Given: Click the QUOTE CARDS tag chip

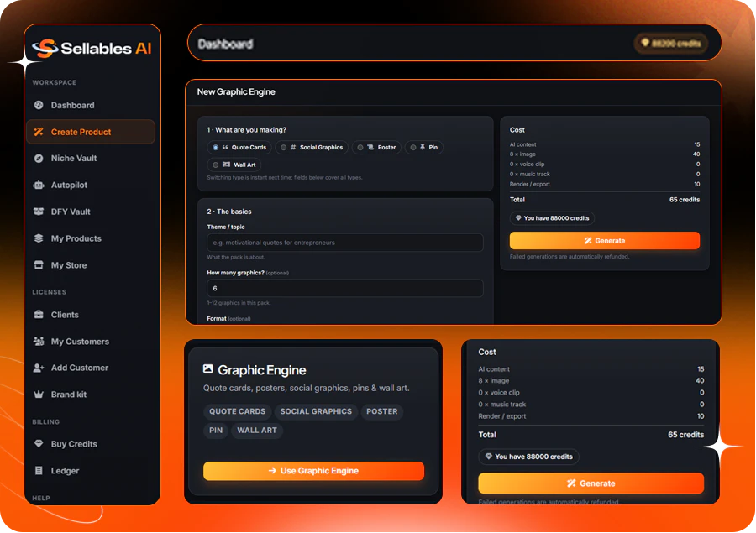Looking at the screenshot, I should click(237, 411).
